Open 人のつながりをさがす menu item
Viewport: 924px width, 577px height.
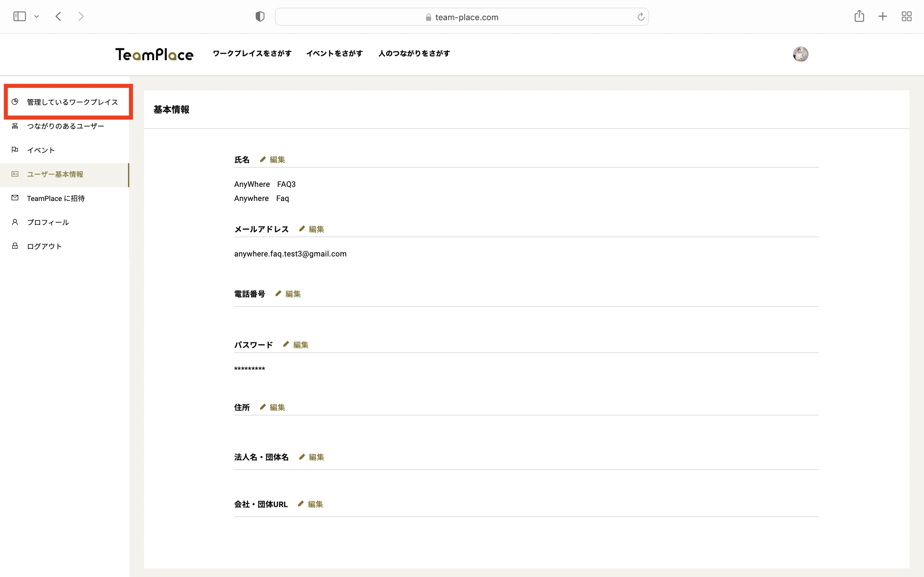click(414, 54)
